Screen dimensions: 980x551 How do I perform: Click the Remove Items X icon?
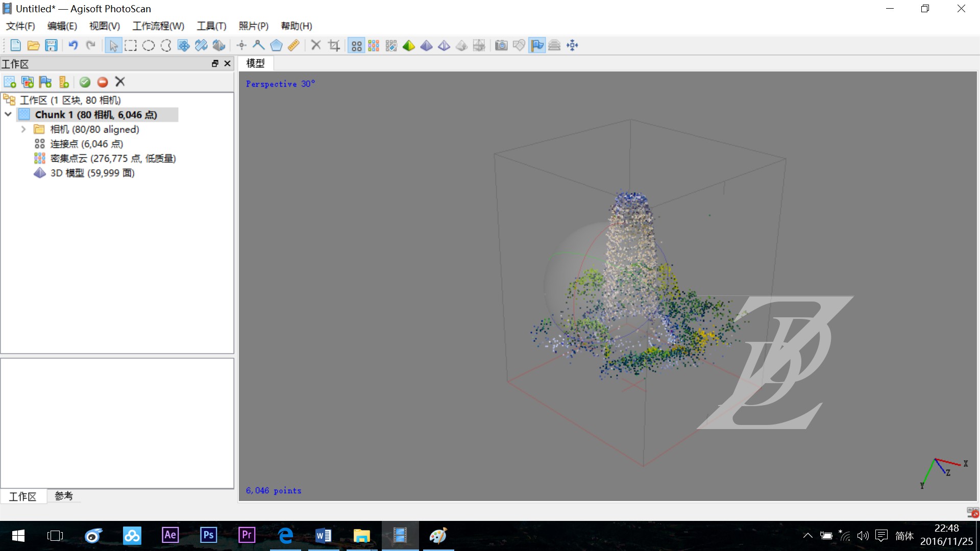[120, 82]
